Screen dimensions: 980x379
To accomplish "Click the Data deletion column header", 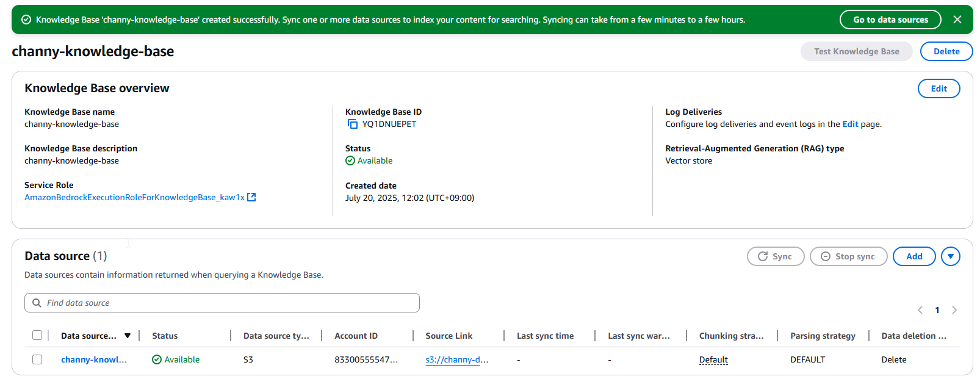I will click(913, 336).
